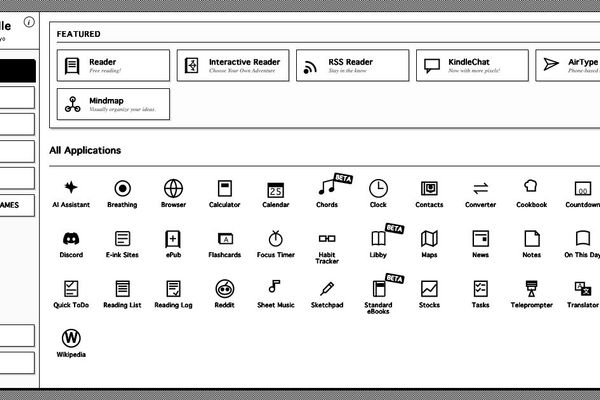Launch the Breathing app

click(122, 194)
